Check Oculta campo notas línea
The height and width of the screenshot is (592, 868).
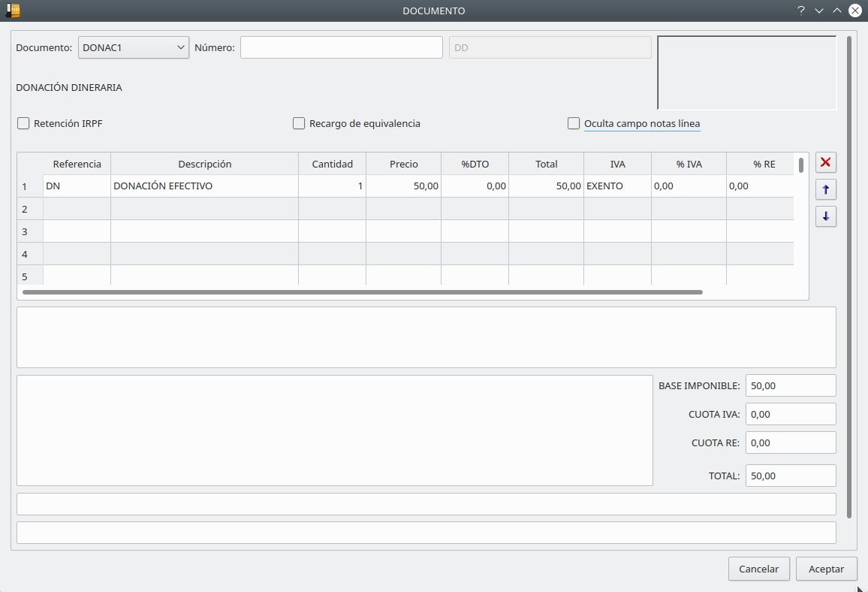click(574, 123)
